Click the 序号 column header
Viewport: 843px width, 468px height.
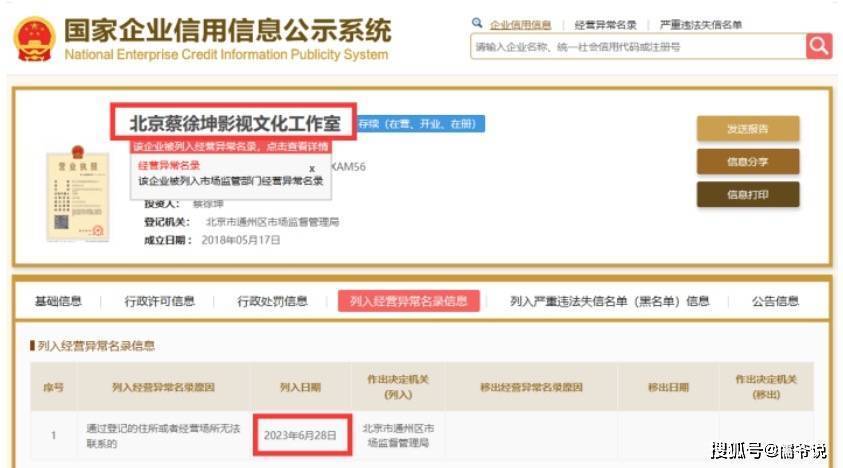pyautogui.click(x=53, y=387)
